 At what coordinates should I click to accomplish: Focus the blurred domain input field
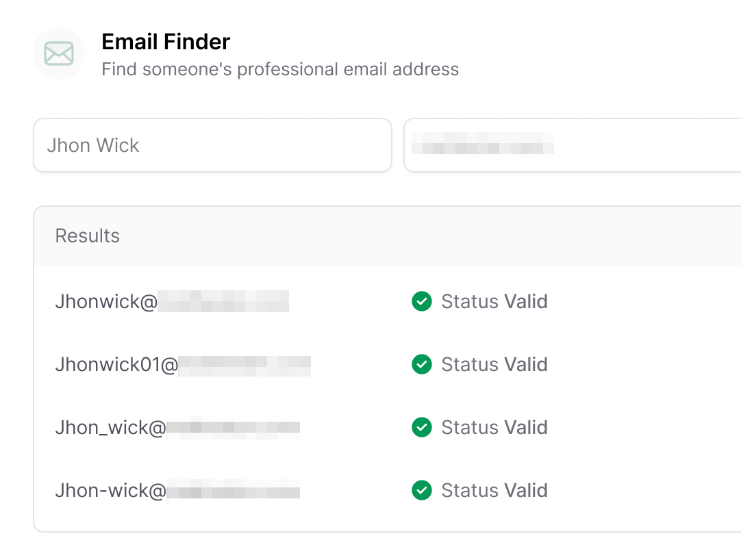point(573,145)
